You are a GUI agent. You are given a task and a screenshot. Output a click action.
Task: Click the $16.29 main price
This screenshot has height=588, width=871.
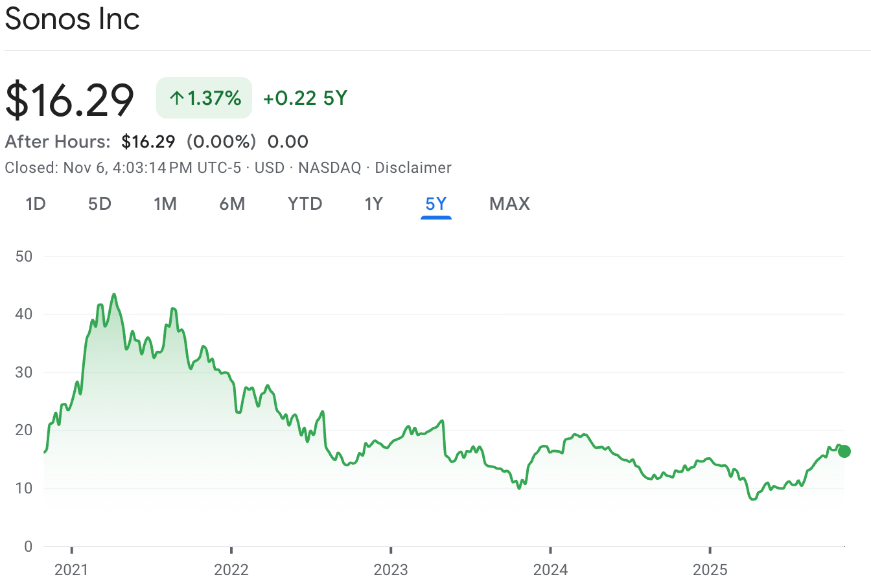tap(69, 100)
